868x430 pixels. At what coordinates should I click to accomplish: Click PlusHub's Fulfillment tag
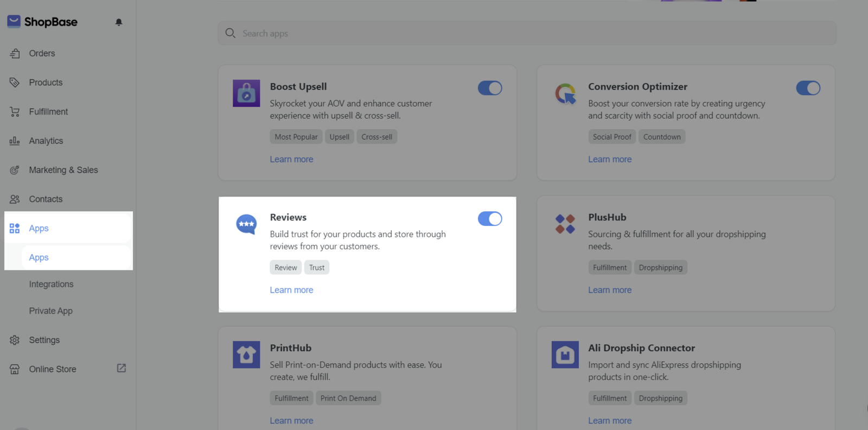[610, 268]
